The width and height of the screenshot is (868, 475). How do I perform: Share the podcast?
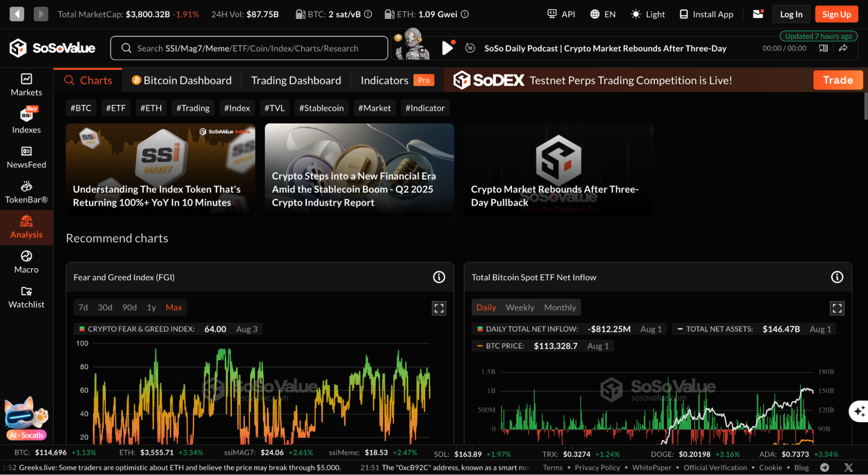point(843,48)
